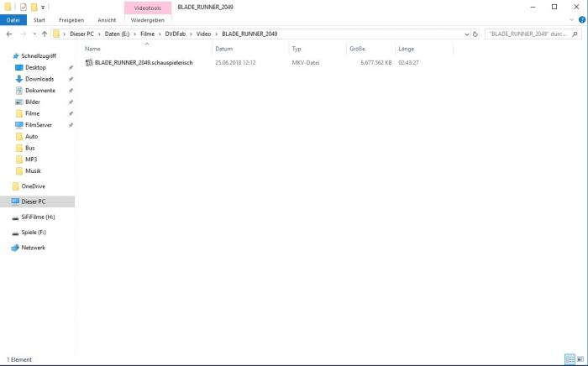Unpin Desktop using its pin icon
The height and width of the screenshot is (366, 588).
[71, 68]
